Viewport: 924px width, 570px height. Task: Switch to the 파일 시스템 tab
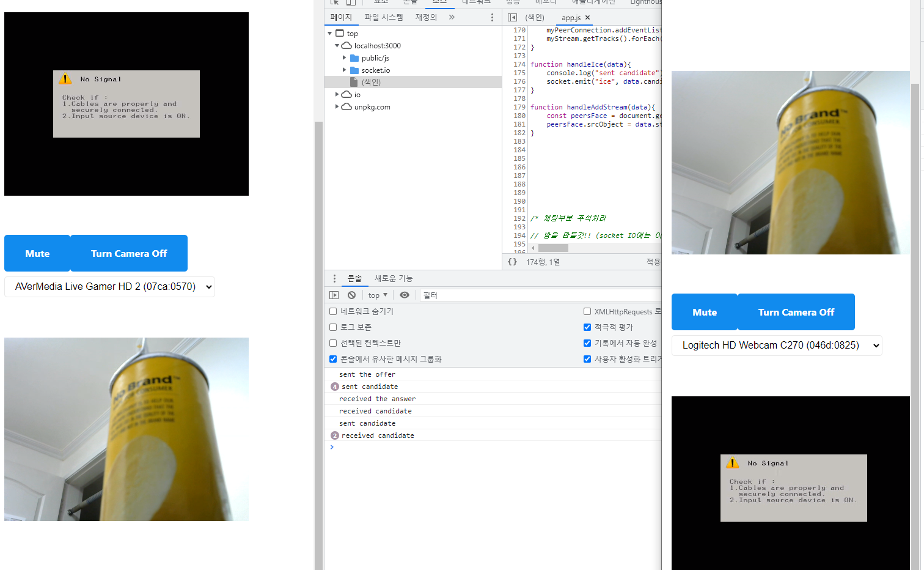[384, 17]
